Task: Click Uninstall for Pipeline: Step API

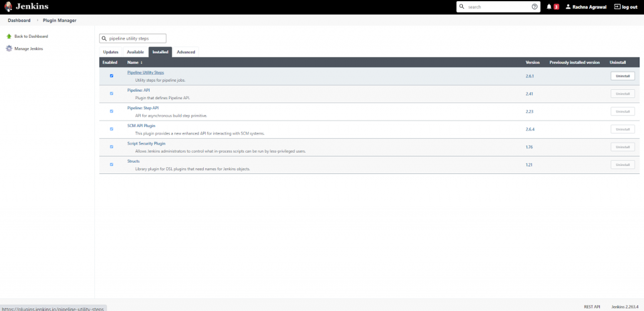Action: tap(623, 111)
